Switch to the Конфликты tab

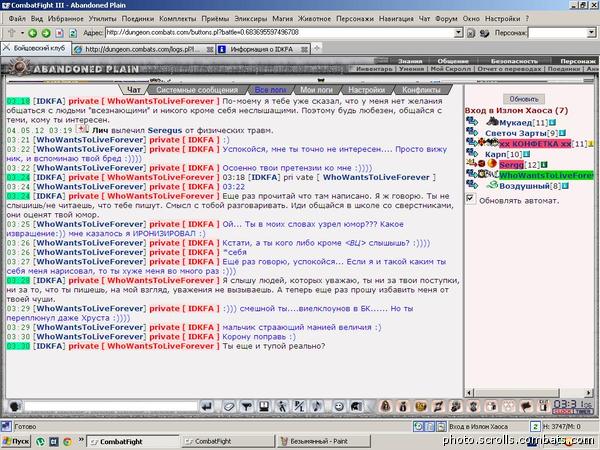(421, 90)
